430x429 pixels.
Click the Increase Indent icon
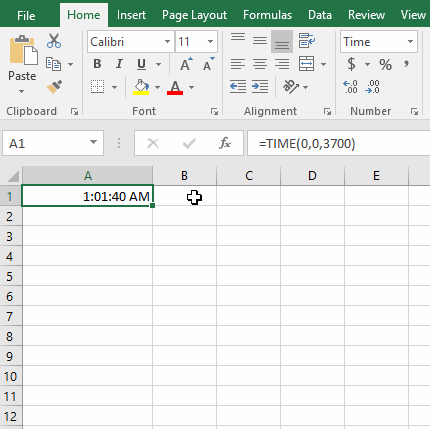coord(260,87)
